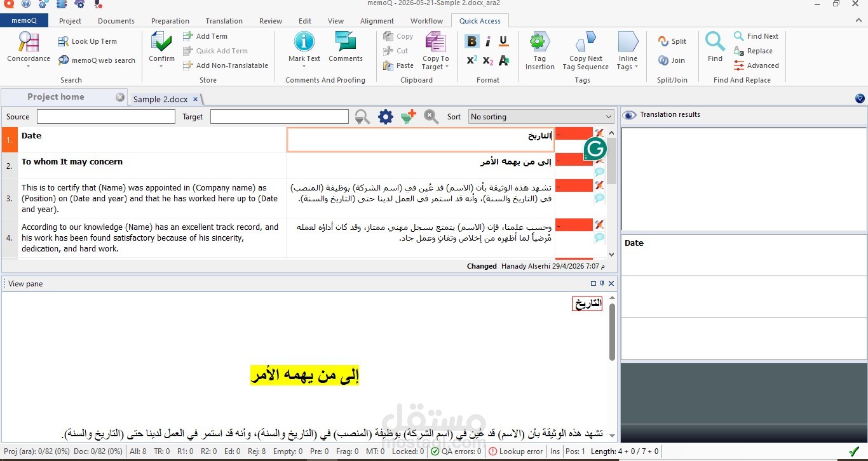Open the Review ribbon tab
Viewport: 868px width, 461px height.
[271, 21]
